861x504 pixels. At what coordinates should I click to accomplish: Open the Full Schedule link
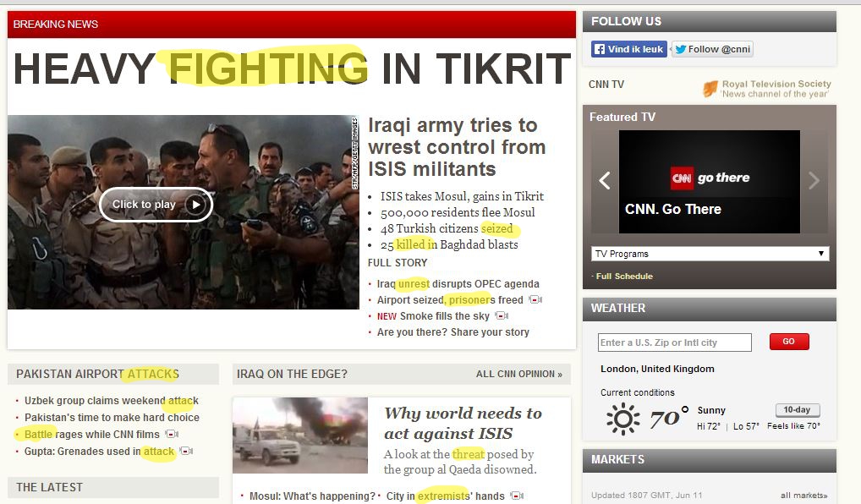[624, 277]
